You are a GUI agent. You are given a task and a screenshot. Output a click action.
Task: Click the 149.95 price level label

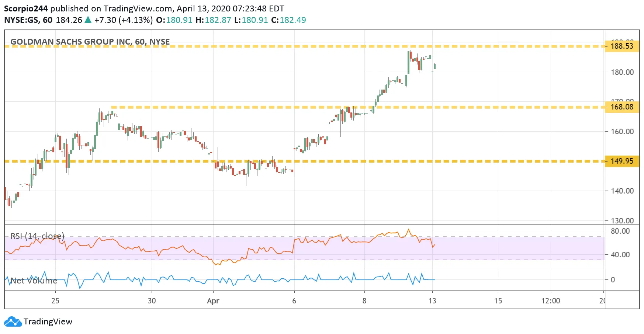pyautogui.click(x=622, y=161)
